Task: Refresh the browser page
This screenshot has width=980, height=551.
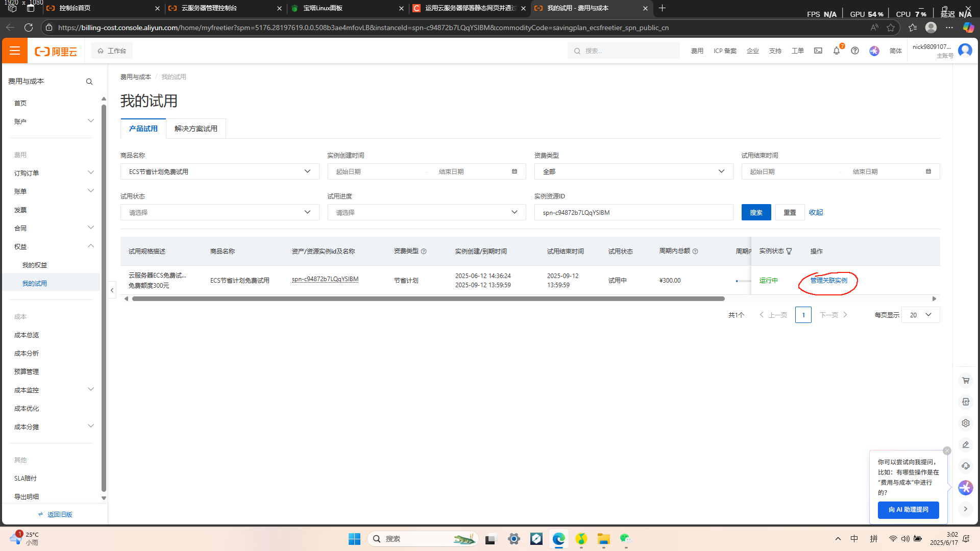Action: 29,28
